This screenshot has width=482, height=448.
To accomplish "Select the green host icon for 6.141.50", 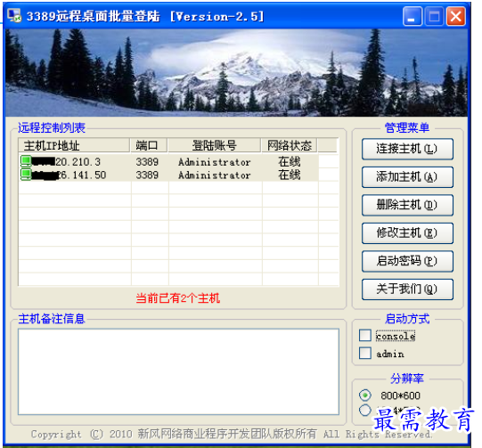I will pyautogui.click(x=26, y=175).
